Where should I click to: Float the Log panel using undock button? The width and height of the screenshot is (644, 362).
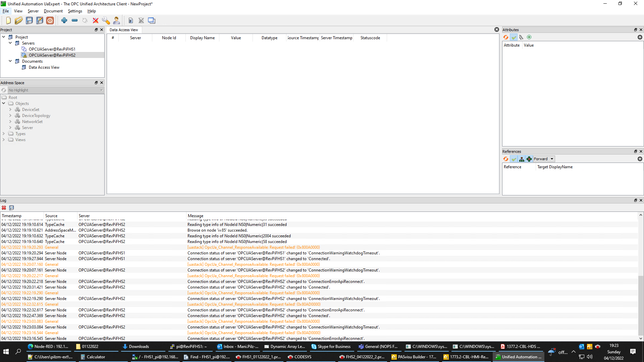coord(635,200)
